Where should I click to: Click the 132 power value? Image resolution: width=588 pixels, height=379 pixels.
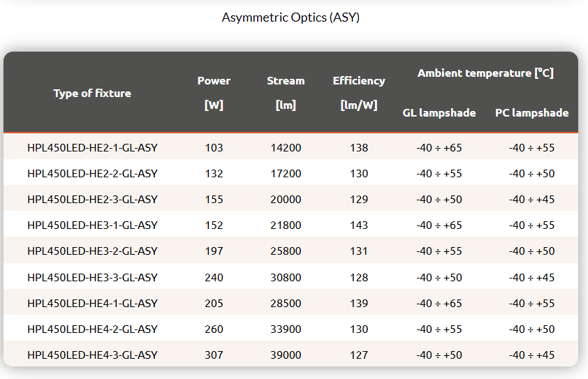point(214,174)
